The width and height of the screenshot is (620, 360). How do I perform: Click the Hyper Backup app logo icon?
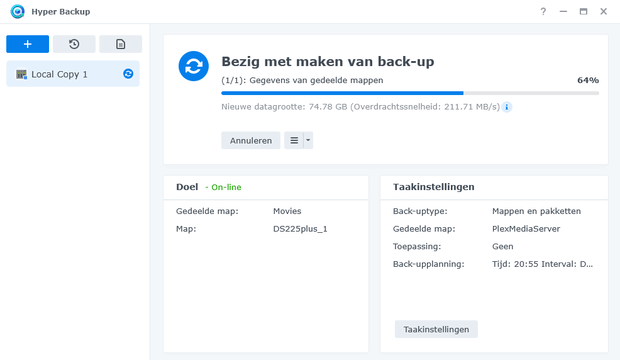17,11
